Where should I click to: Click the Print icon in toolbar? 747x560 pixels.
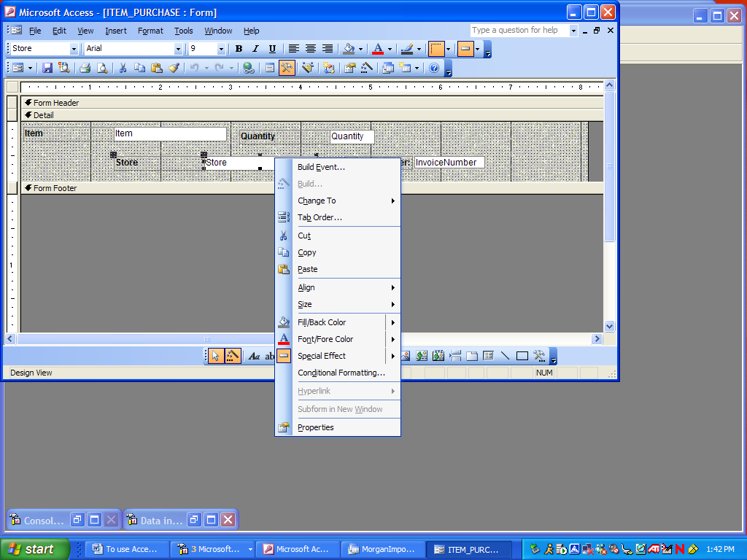click(x=85, y=68)
